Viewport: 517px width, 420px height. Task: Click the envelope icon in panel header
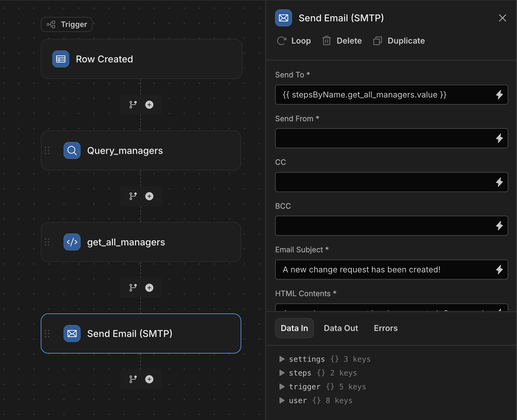click(x=284, y=18)
